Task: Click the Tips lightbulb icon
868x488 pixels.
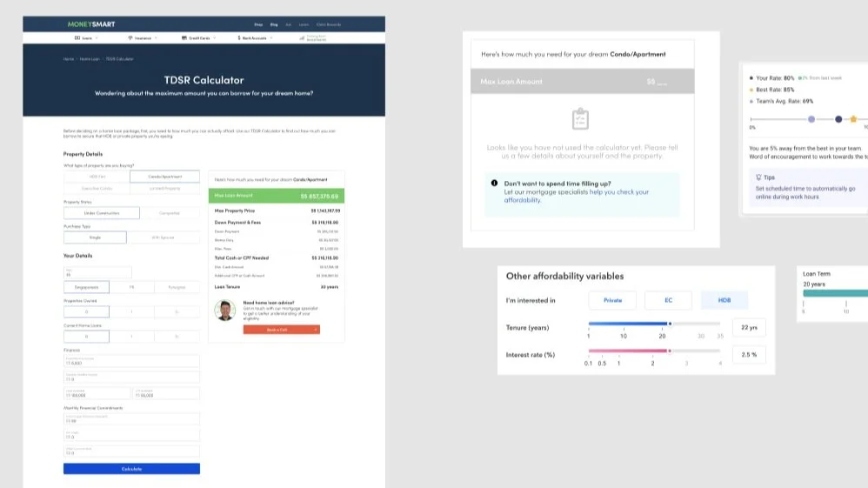Action: 758,177
